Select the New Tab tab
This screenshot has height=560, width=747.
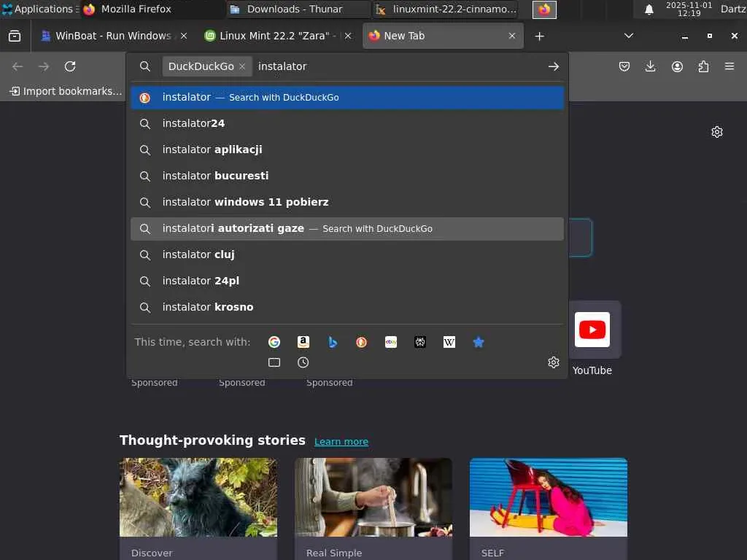pyautogui.click(x=443, y=36)
